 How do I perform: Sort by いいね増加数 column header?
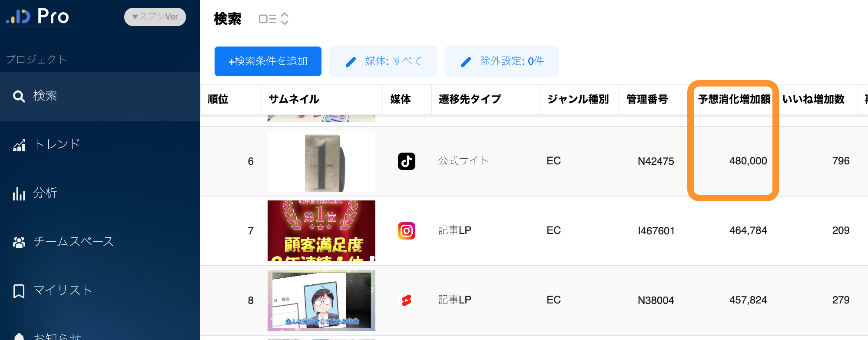click(813, 100)
